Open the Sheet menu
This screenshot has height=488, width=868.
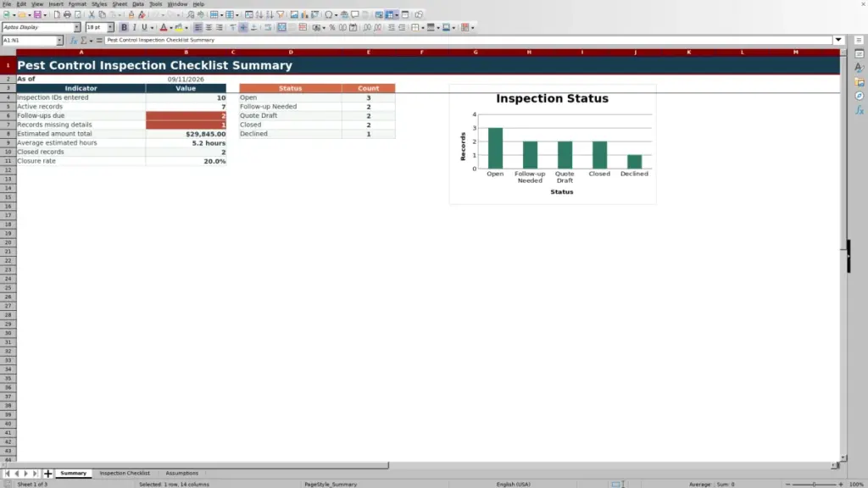tap(120, 4)
